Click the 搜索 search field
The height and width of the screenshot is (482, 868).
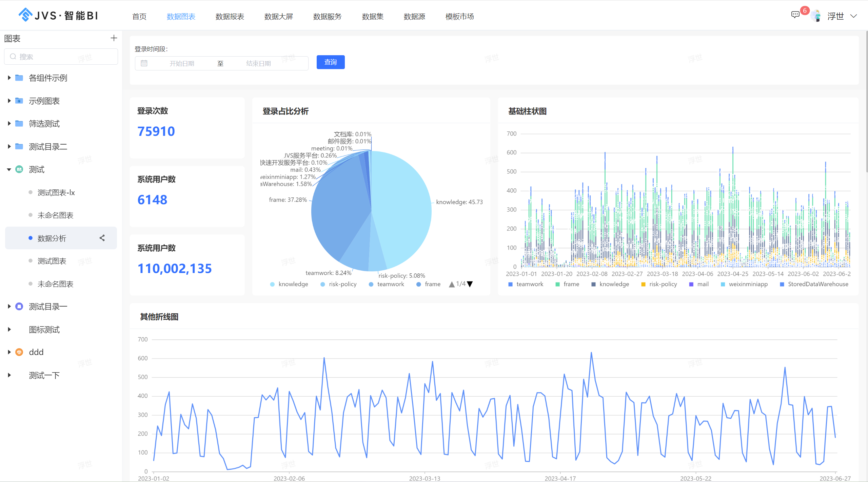(61, 57)
